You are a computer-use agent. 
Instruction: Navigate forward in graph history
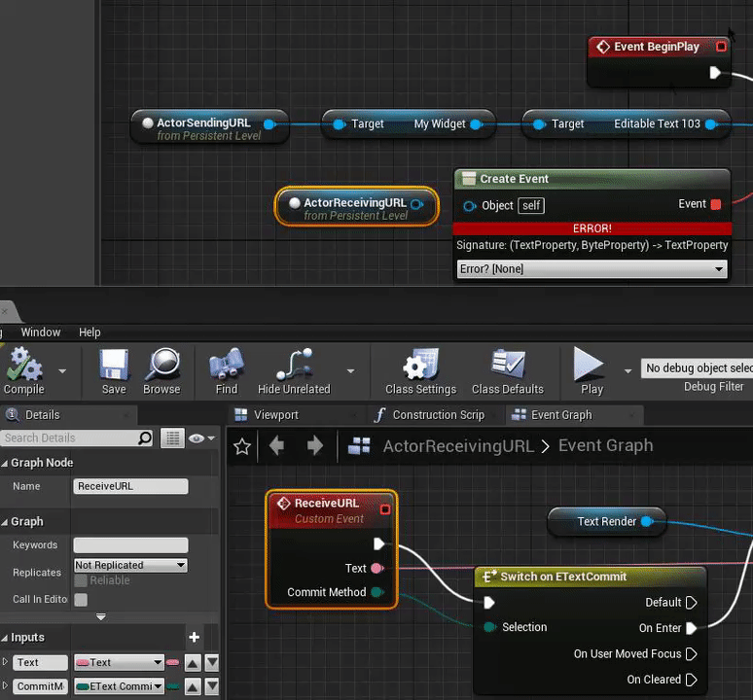click(314, 445)
